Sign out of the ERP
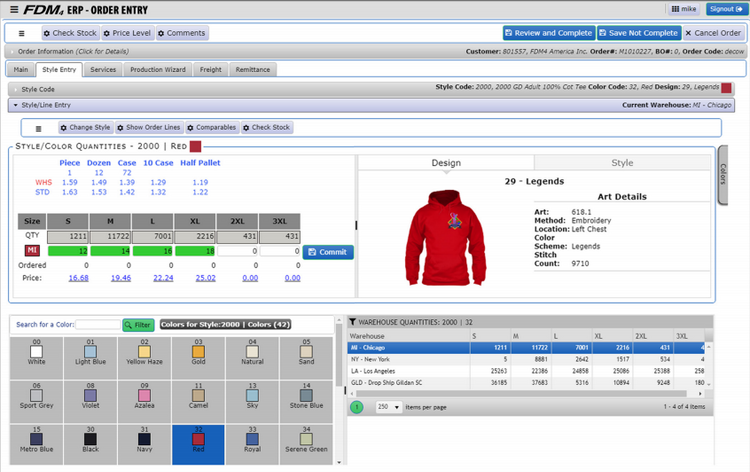Image resolution: width=750 pixels, height=472 pixels. (726, 9)
